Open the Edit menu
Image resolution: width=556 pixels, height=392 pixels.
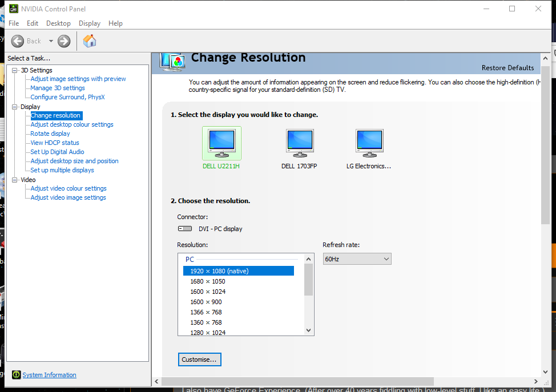(33, 23)
